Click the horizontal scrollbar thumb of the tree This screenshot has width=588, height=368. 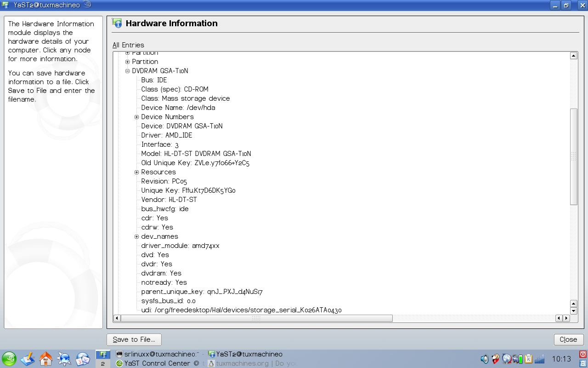[256, 318]
